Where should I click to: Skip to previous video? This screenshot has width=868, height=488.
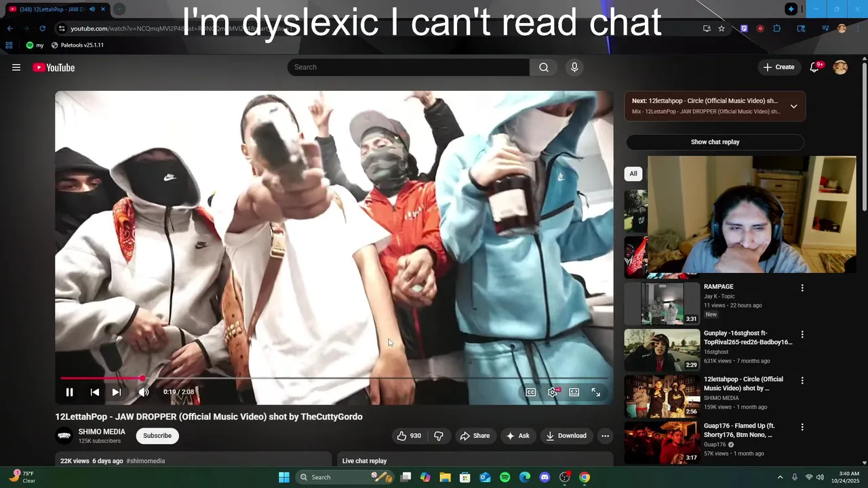pos(95,392)
